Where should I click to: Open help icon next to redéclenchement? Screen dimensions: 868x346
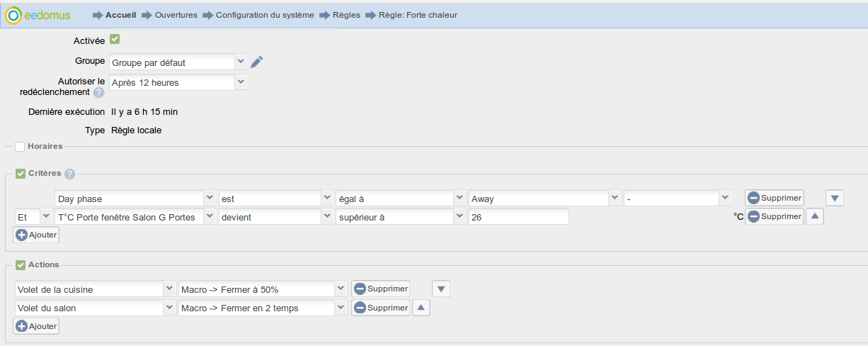(98, 92)
